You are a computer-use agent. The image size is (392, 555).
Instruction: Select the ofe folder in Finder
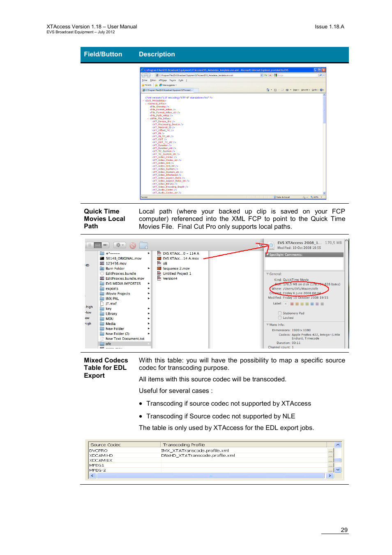[x=125, y=344]
